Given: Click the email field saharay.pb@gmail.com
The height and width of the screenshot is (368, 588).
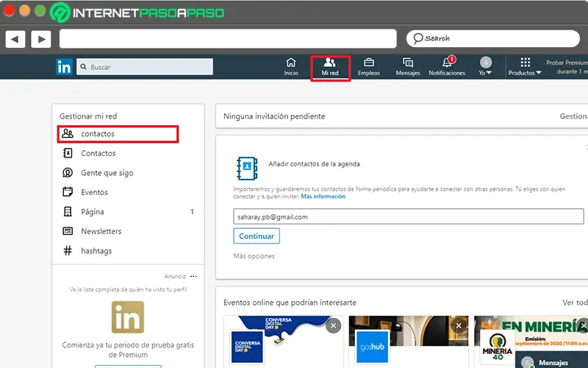Looking at the screenshot, I should 409,216.
